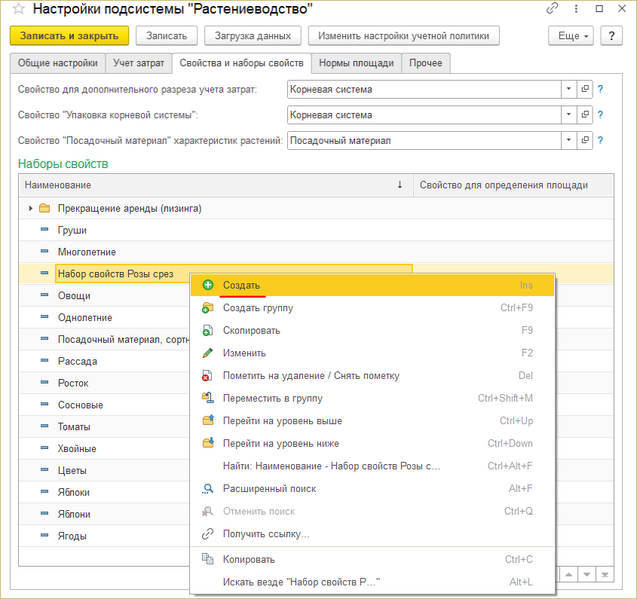Click the get-link chain icon in title bar
637x599 pixels.
pyautogui.click(x=552, y=8)
